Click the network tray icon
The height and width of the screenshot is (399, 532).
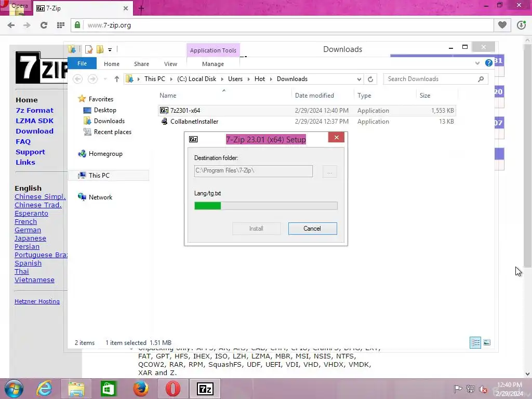[x=470, y=389]
